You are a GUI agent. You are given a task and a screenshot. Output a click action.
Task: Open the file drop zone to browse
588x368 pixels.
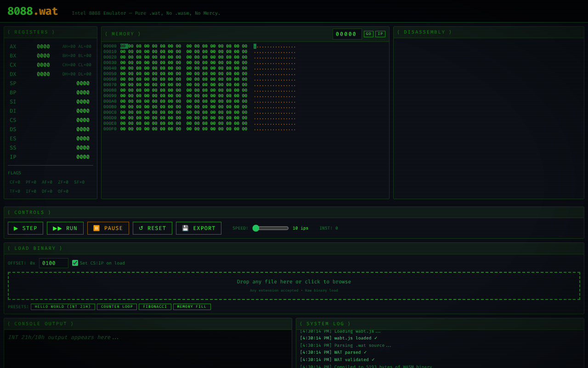pos(294,286)
